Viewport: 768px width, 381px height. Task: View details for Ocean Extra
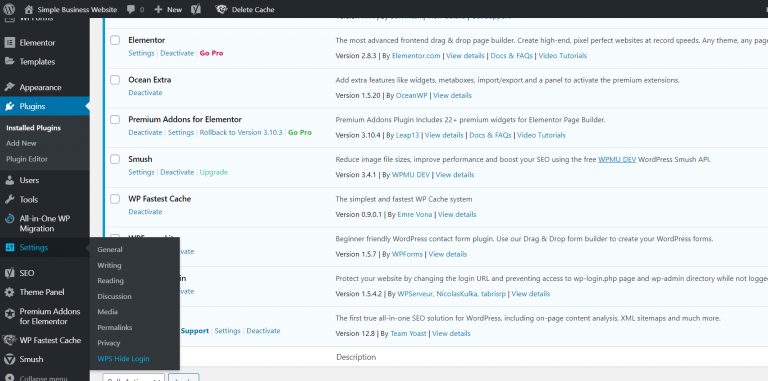click(452, 95)
